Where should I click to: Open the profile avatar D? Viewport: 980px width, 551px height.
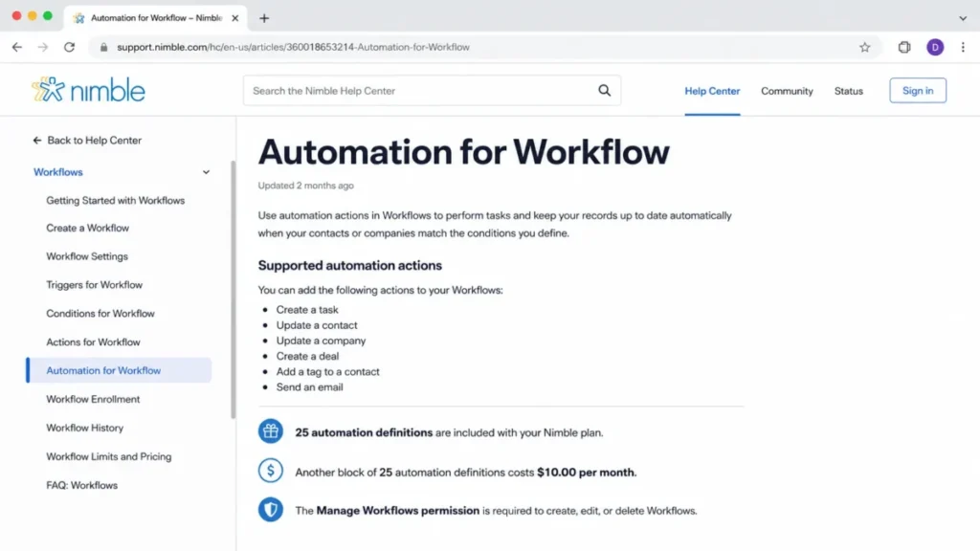coord(935,47)
